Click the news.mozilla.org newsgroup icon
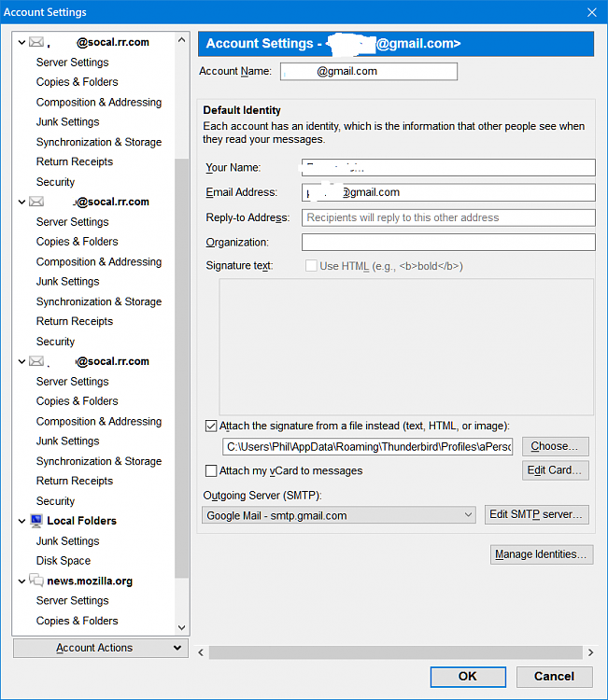The height and width of the screenshot is (700, 608). coord(36,581)
